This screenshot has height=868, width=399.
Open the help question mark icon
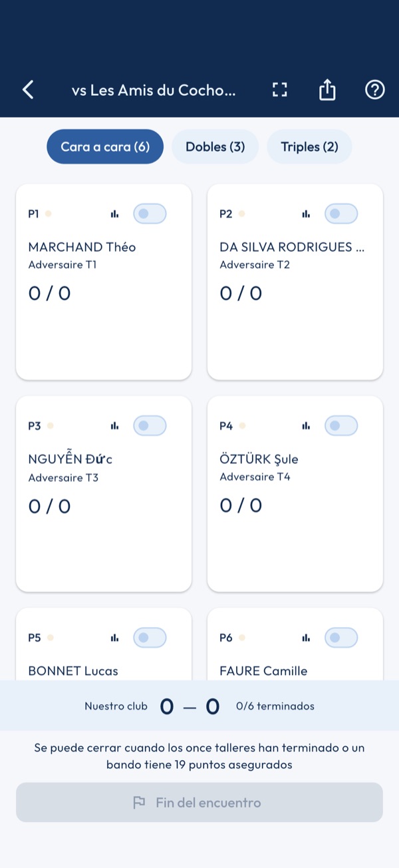[375, 89]
